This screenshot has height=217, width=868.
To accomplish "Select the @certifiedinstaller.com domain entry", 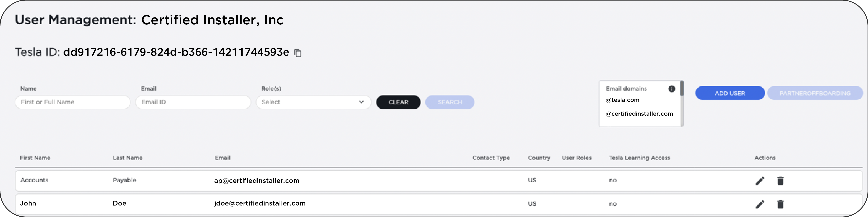I will point(639,114).
